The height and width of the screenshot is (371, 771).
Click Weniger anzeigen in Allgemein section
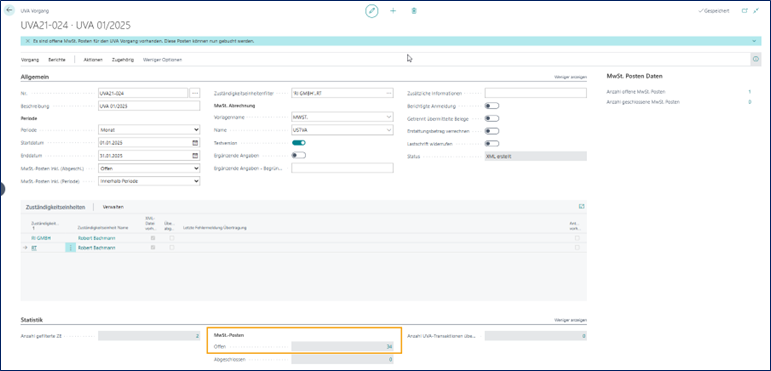(570, 77)
